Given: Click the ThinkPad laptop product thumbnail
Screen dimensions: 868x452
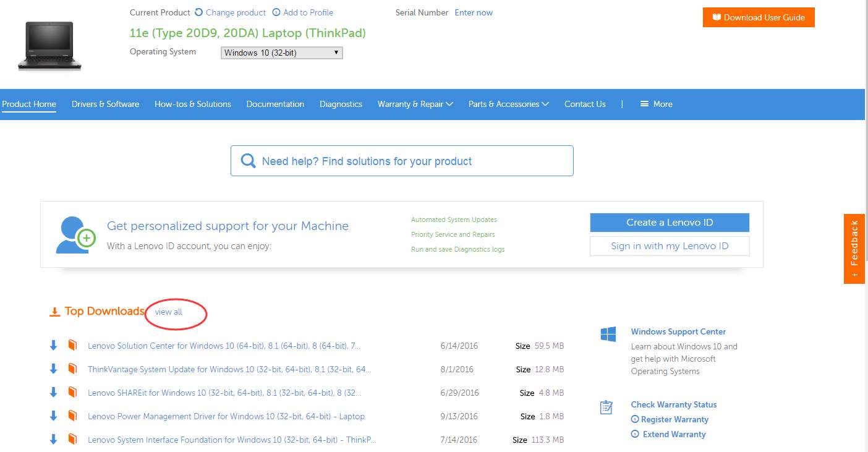Looking at the screenshot, I should pos(49,45).
